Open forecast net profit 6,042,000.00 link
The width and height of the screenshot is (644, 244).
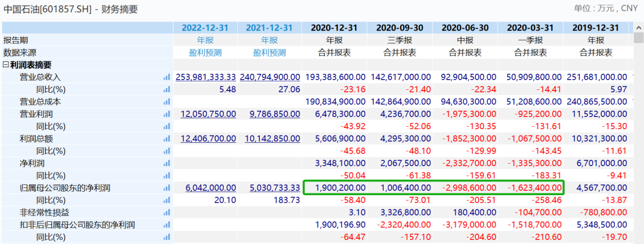pos(210,188)
